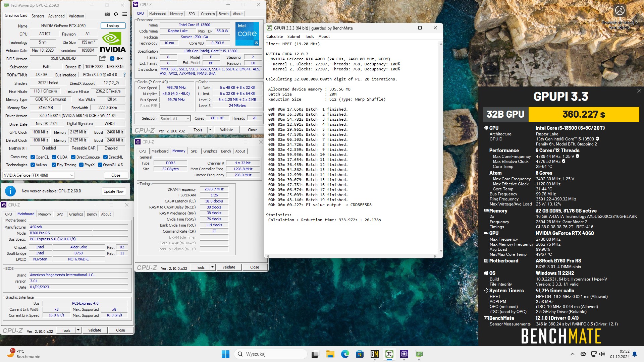Switch to CPU-Z in the taskbar
644x362 pixels.
[x=404, y=354]
